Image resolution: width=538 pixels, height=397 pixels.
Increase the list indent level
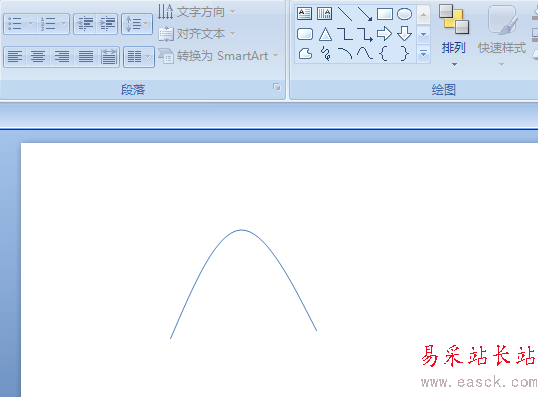(107, 24)
